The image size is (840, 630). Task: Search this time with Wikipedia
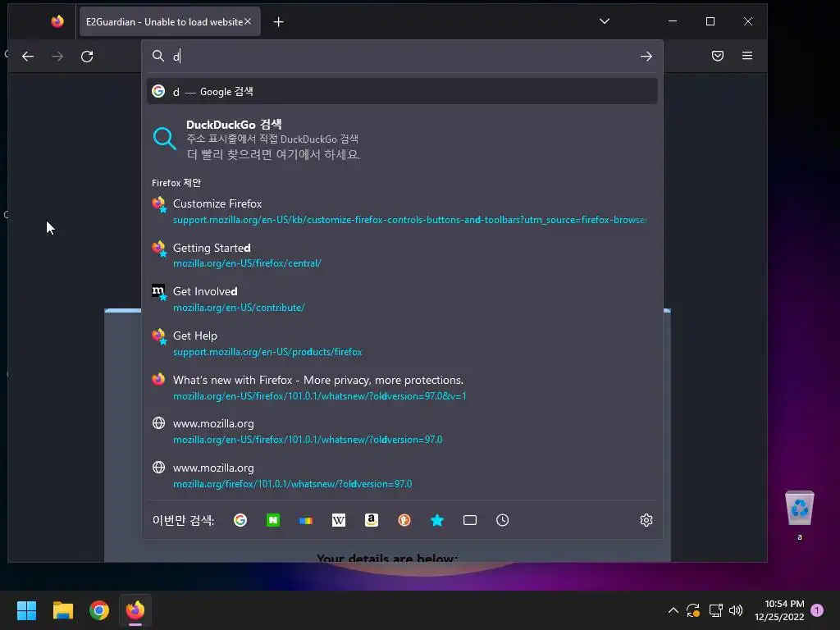pyautogui.click(x=339, y=520)
